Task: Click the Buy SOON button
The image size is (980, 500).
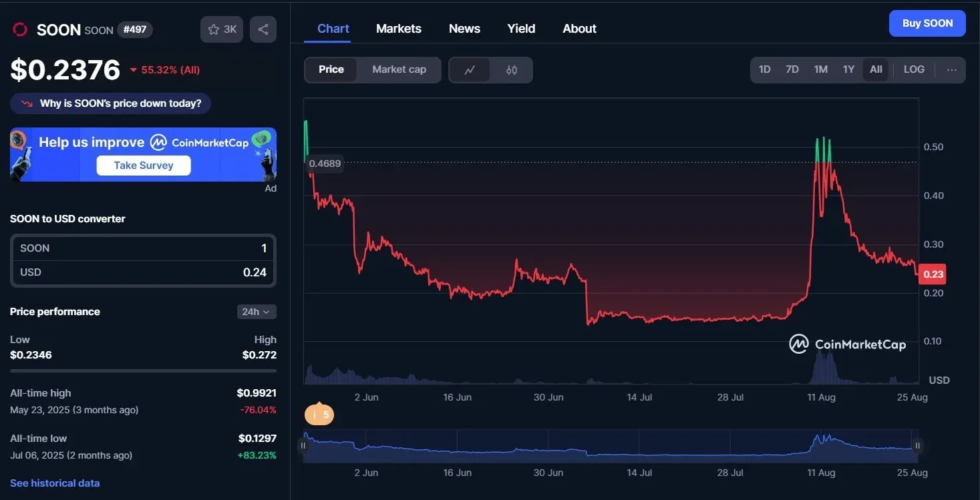Action: pyautogui.click(x=927, y=23)
